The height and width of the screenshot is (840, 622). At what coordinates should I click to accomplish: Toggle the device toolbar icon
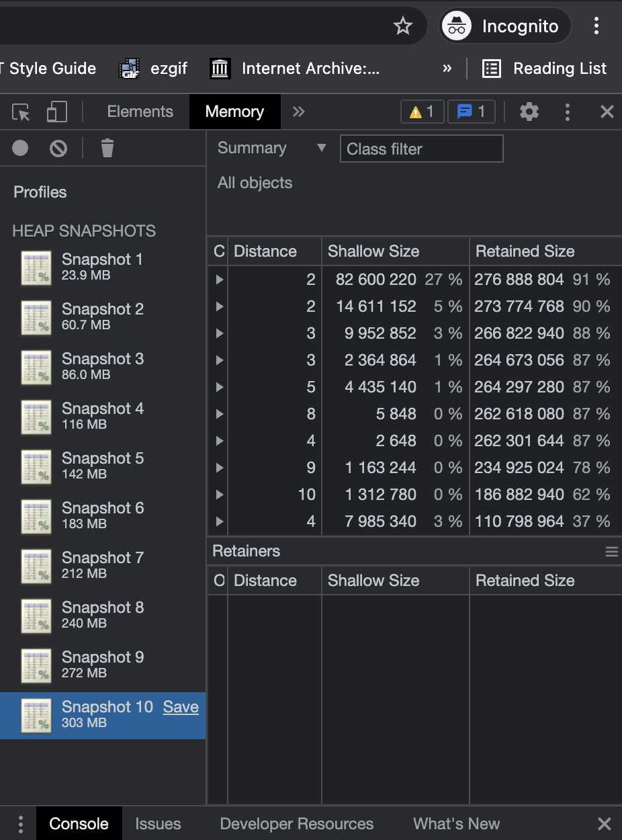[56, 112]
